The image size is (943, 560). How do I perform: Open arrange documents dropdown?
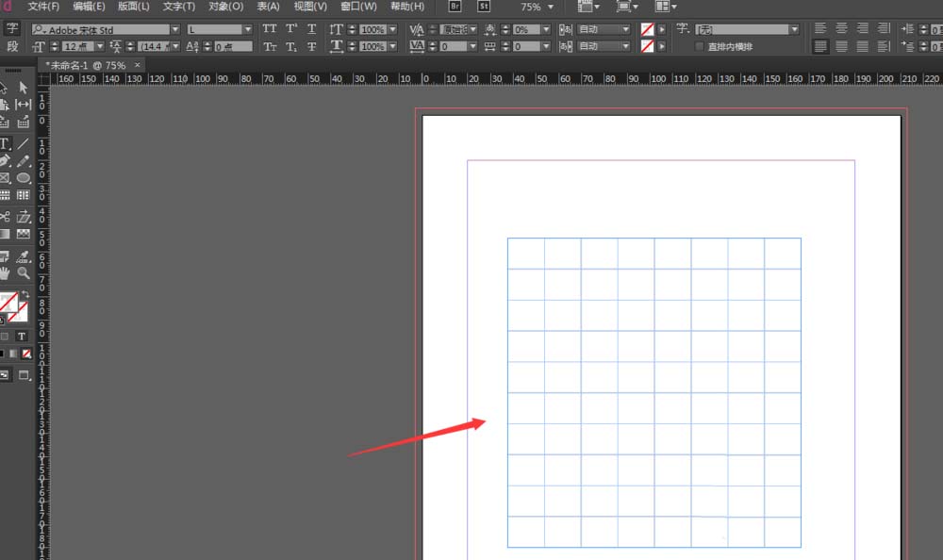(667, 7)
